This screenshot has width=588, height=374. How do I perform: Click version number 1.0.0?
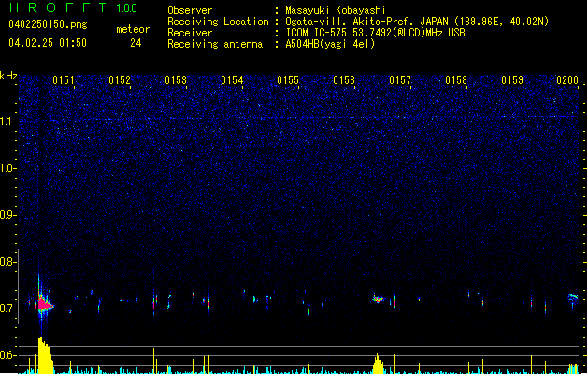(x=127, y=8)
